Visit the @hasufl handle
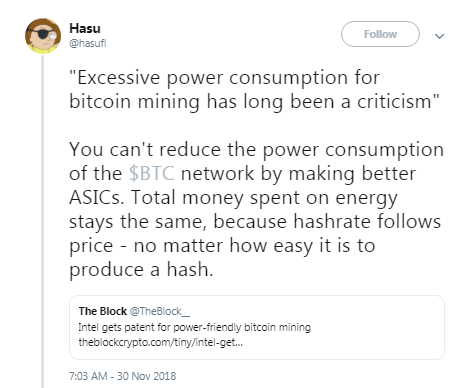 [x=88, y=43]
